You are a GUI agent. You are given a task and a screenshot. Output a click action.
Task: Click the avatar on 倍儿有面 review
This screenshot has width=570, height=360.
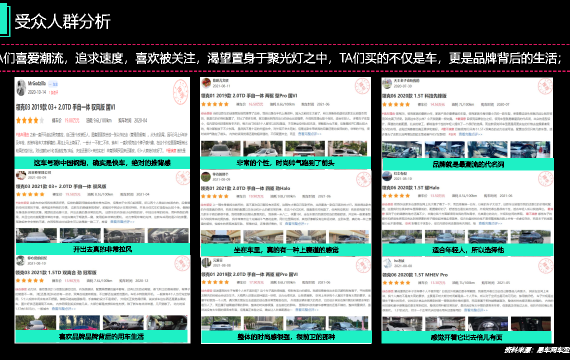click(387, 263)
